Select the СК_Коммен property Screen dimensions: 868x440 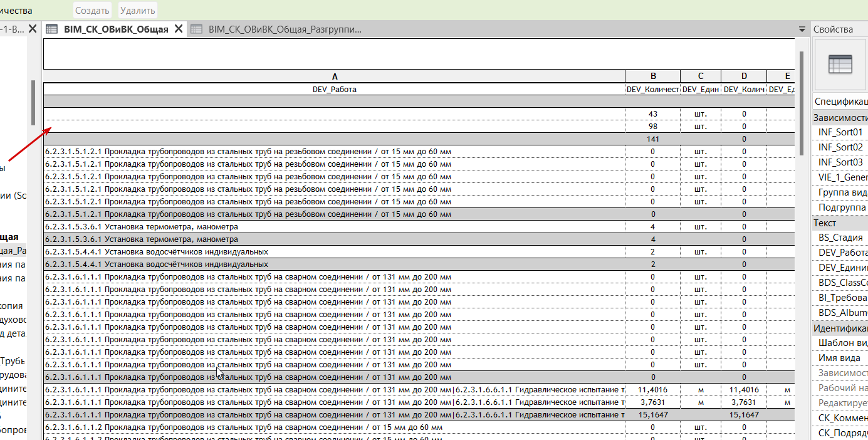tap(840, 418)
